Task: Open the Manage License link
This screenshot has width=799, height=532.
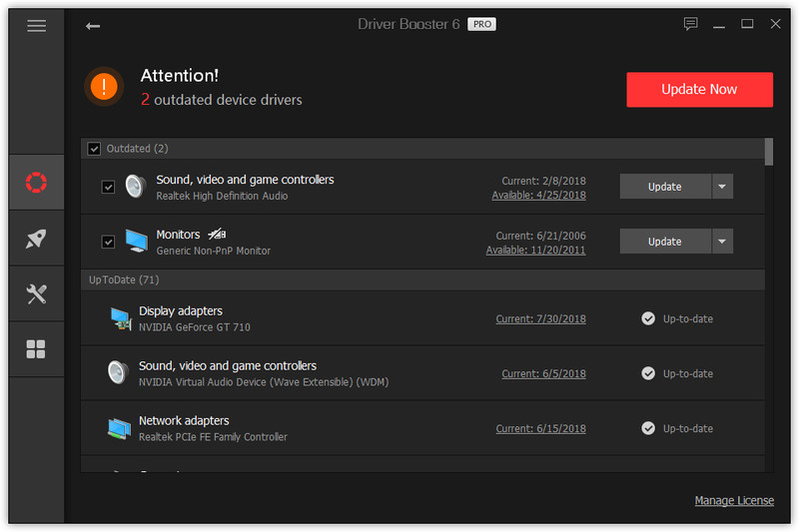Action: 734,500
